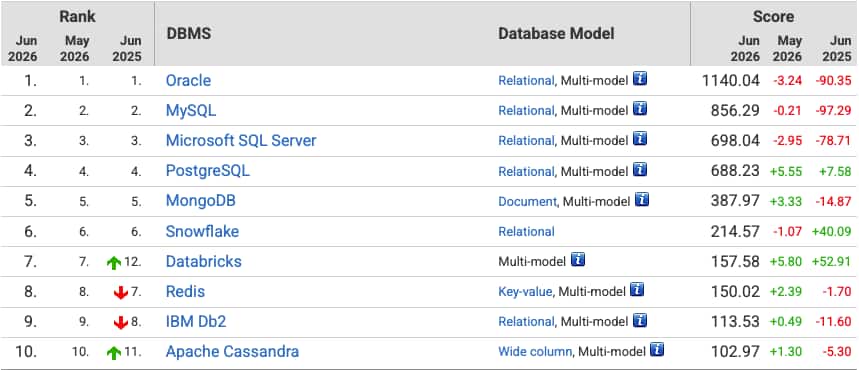Click the green up arrow beside Apache Cassandra
Image resolution: width=859 pixels, height=370 pixels.
[114, 352]
